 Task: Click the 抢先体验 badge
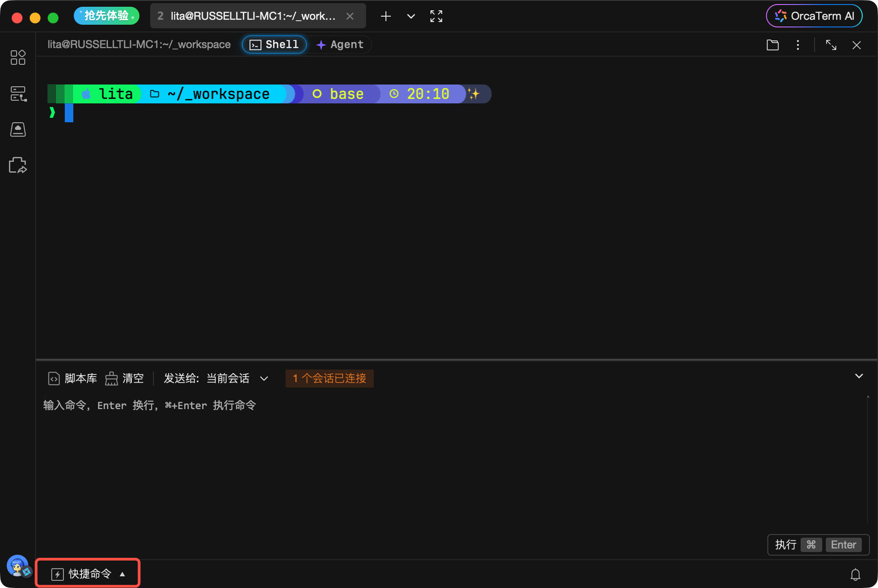coord(107,16)
